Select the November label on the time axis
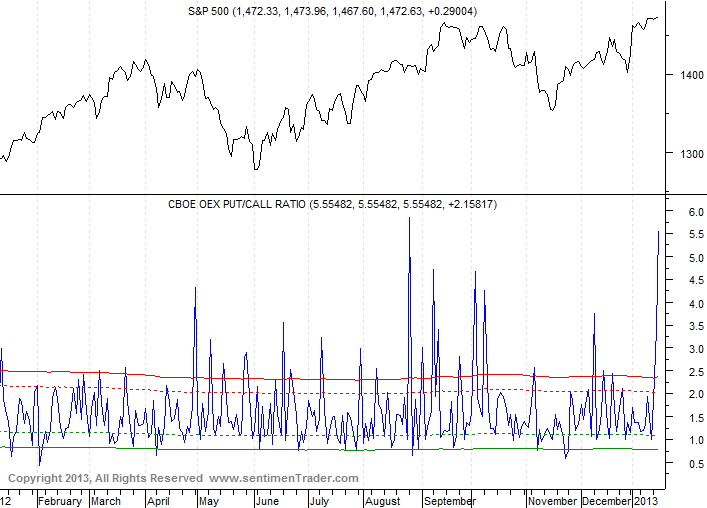This screenshot has width=707, height=508. pos(552,501)
